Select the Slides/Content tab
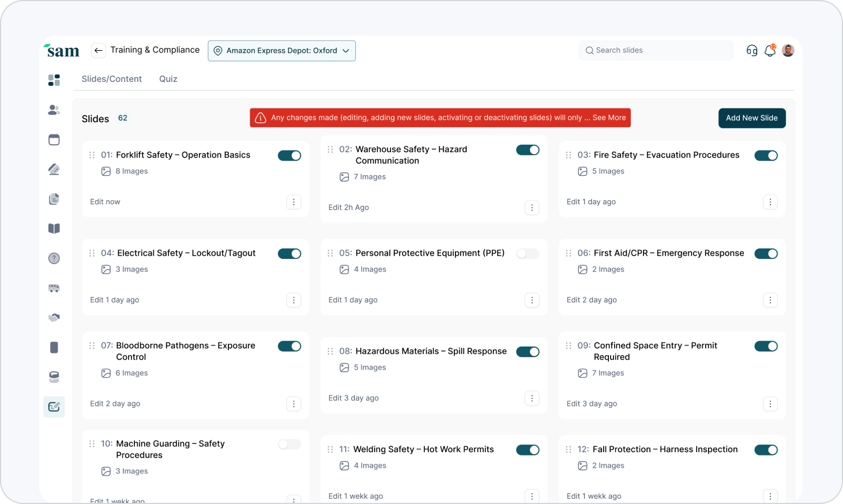 pyautogui.click(x=112, y=79)
